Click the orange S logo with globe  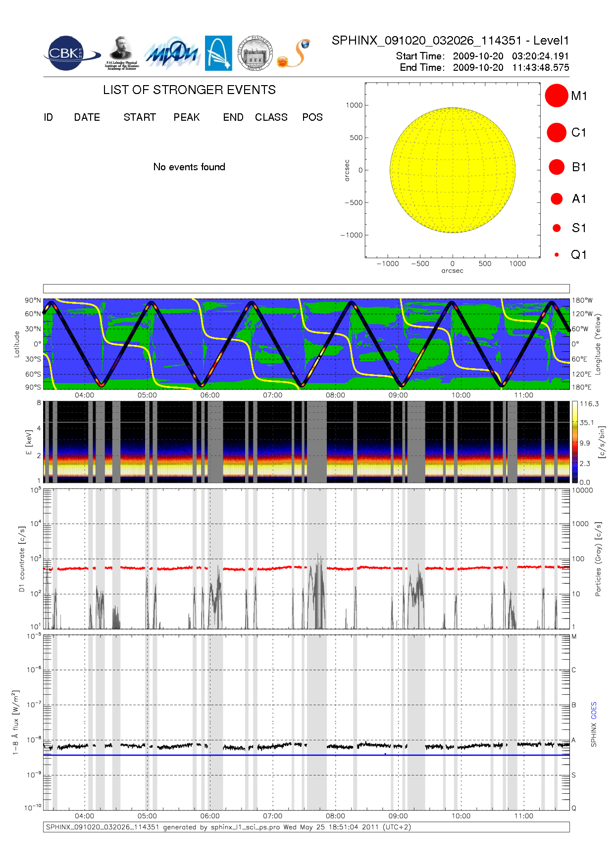294,53
